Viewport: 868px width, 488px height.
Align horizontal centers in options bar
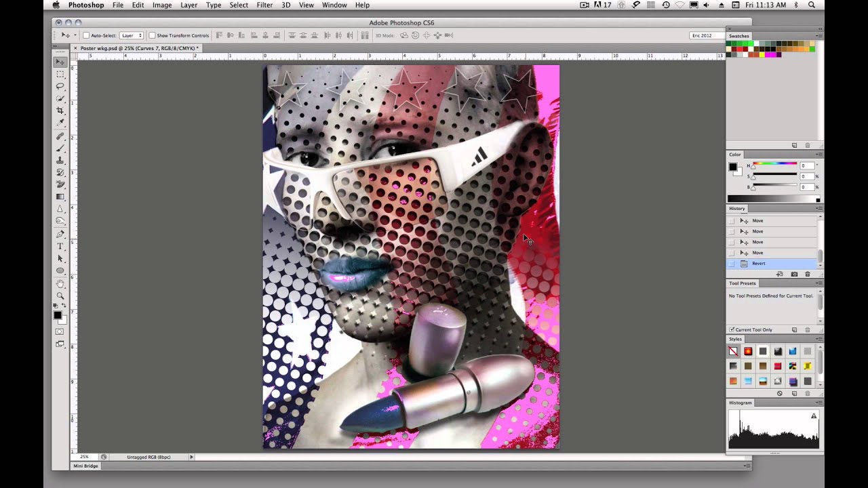click(x=267, y=35)
